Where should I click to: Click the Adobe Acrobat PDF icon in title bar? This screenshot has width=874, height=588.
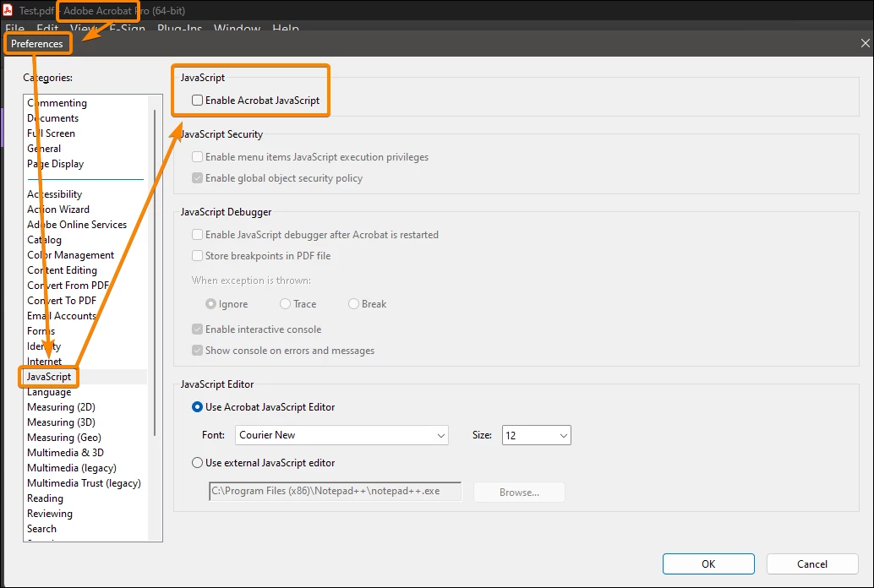tap(8, 10)
